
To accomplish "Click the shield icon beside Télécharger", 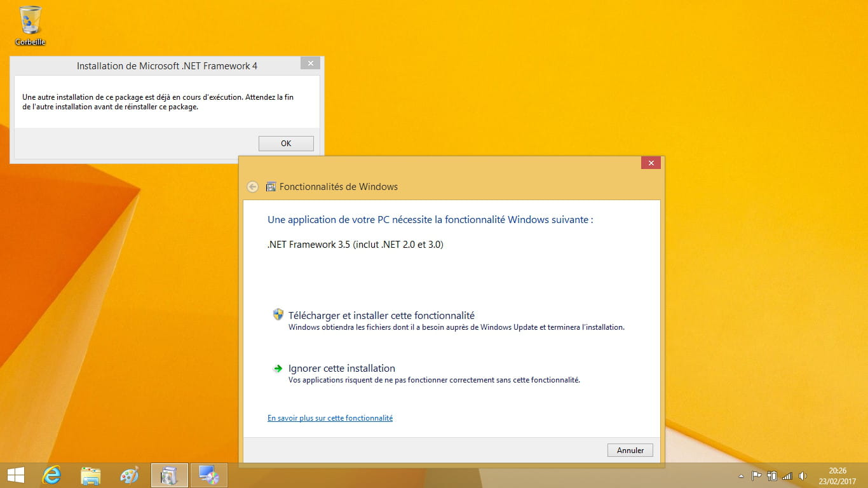I will (x=278, y=315).
